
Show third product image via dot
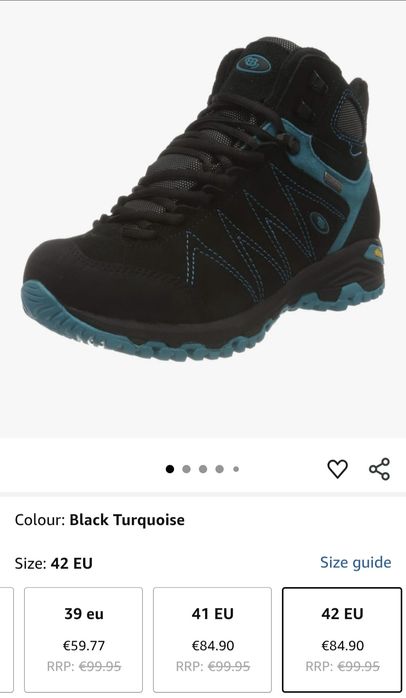pyautogui.click(x=203, y=469)
